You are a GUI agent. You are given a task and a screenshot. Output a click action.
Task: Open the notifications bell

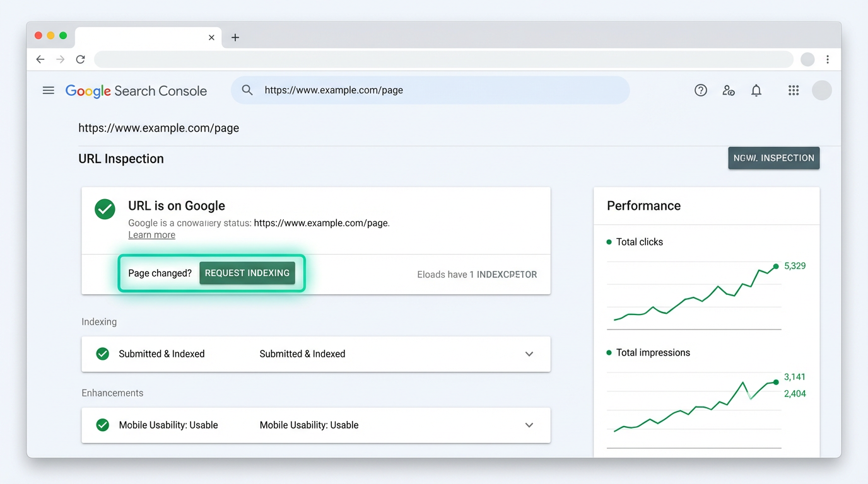tap(756, 90)
